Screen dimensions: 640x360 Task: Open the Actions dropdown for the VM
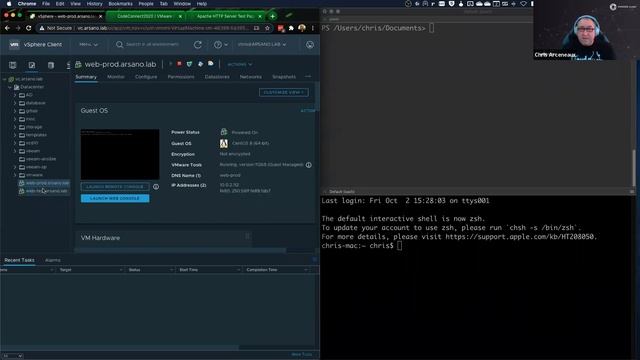(240, 64)
